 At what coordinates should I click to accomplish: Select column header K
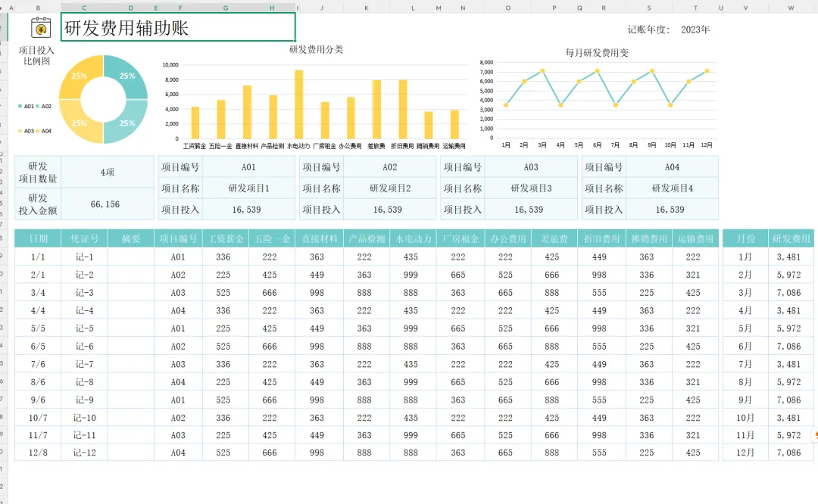367,8
